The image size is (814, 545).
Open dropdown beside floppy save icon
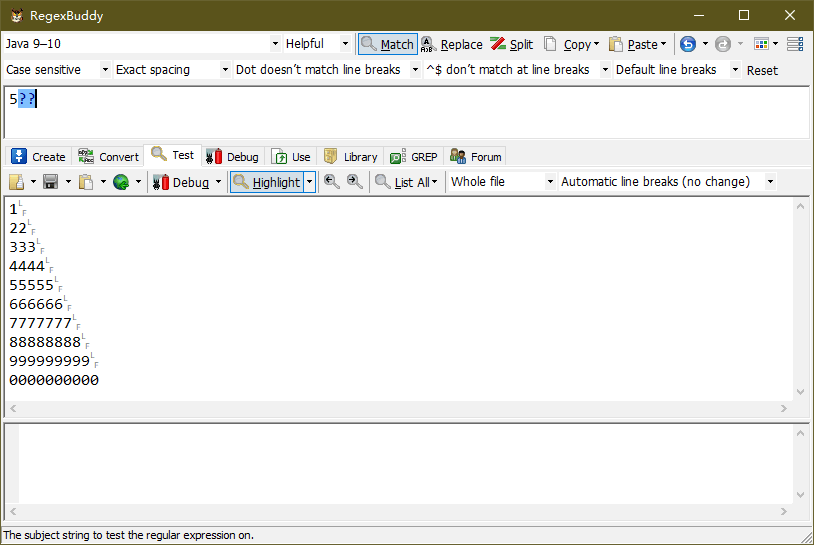click(68, 182)
